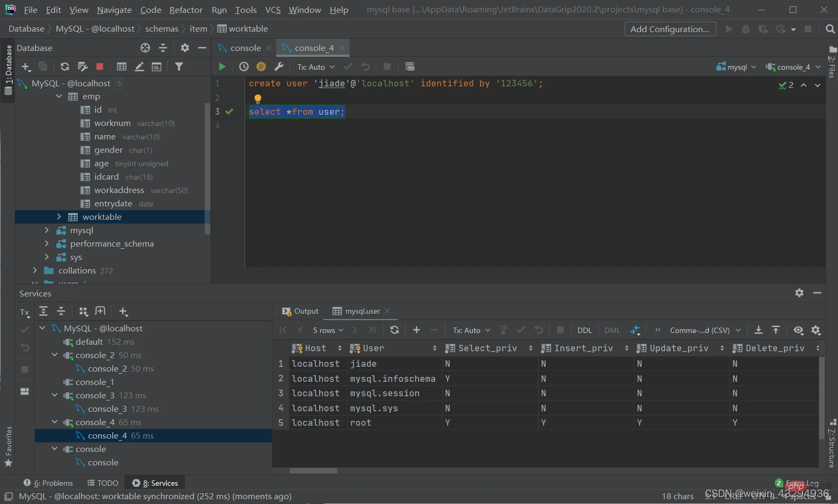Screen dimensions: 838x504
Task: Open result grid settings gear
Action: 816,330
